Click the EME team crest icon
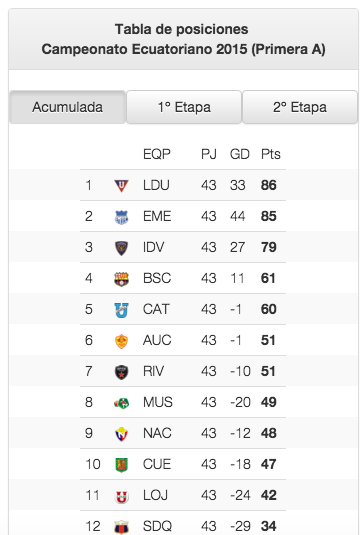 pyautogui.click(x=121, y=217)
